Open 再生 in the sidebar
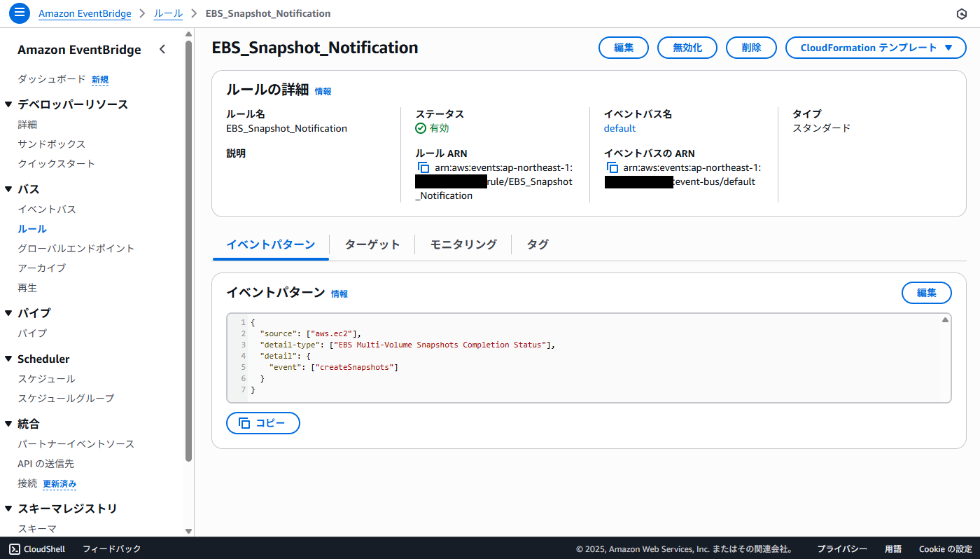980x559 pixels. click(27, 288)
